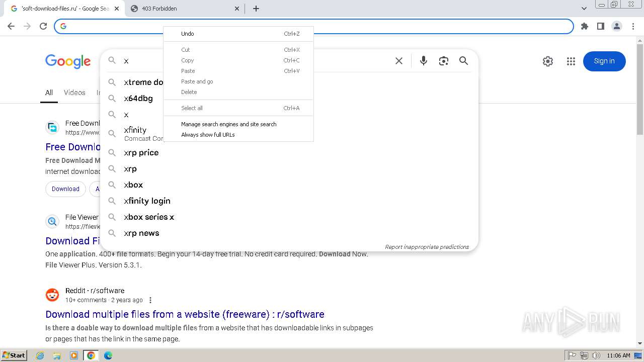Screen dimensions: 644x362
Task: Select the Videos search filter tab
Action: (74, 93)
